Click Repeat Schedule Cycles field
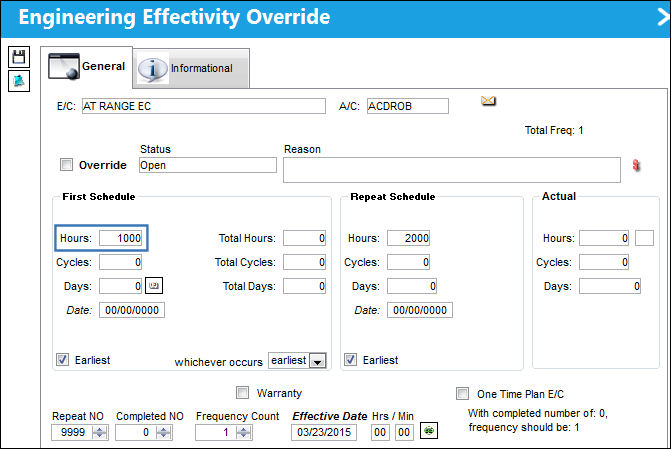This screenshot has height=449, width=671. (408, 262)
